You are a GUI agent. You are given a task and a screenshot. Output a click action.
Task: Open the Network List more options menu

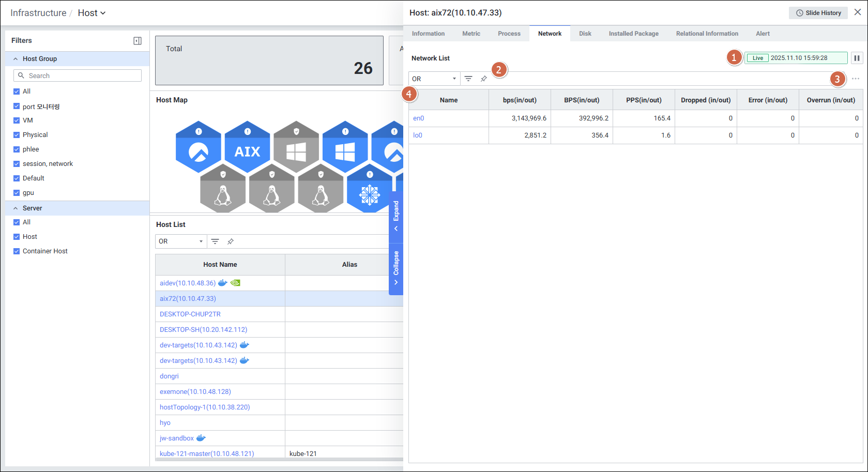(856, 79)
